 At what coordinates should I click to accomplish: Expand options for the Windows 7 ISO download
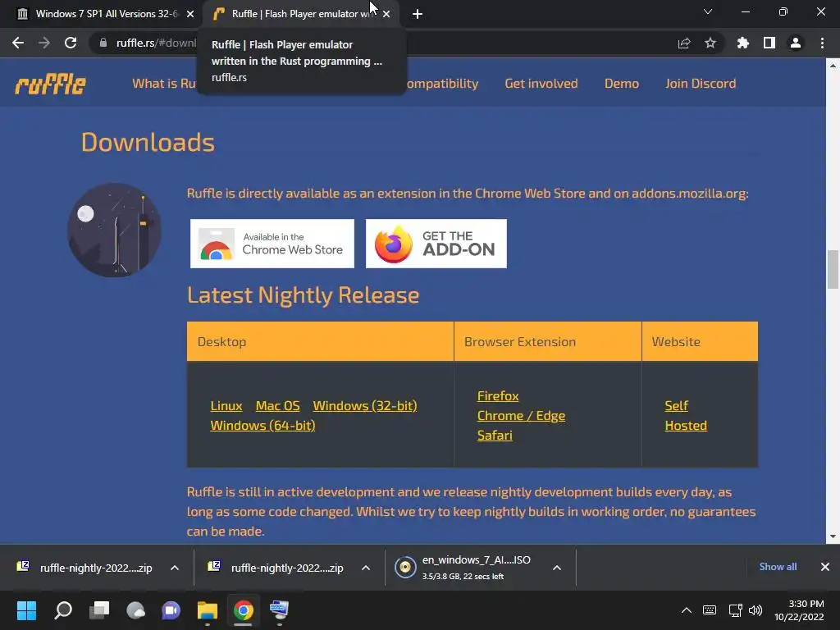(x=557, y=568)
